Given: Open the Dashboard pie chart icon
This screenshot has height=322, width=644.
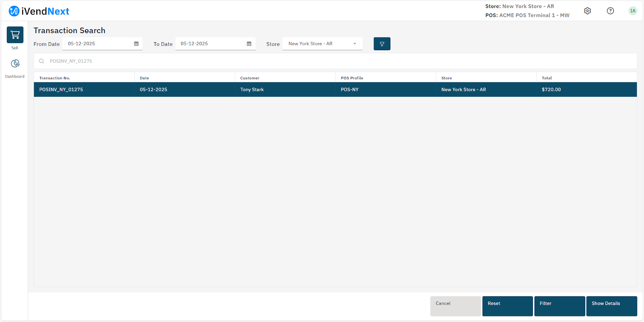Looking at the screenshot, I should tap(15, 64).
